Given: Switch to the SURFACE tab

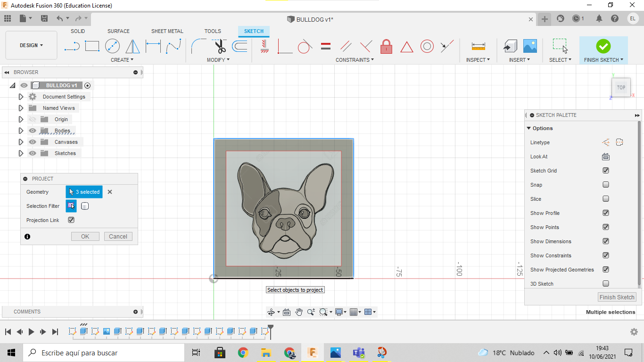Looking at the screenshot, I should 118,31.
